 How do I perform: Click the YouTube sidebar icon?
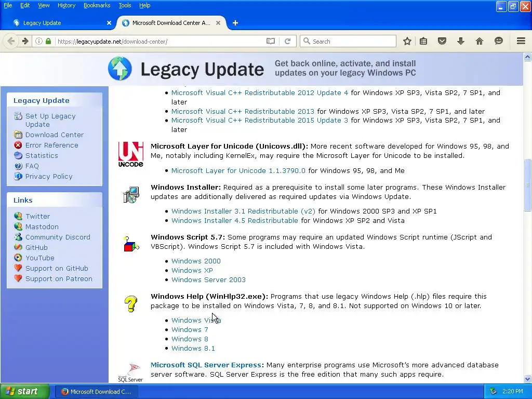tap(18, 258)
